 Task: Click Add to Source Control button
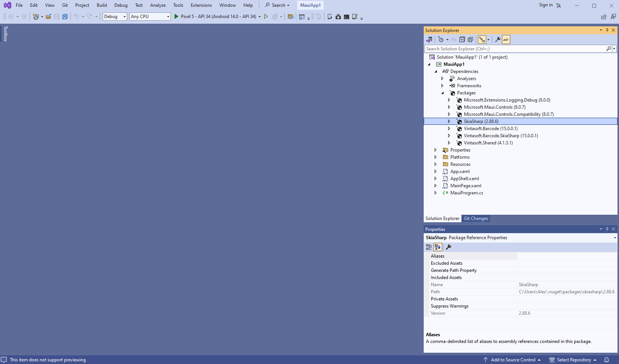(x=512, y=360)
